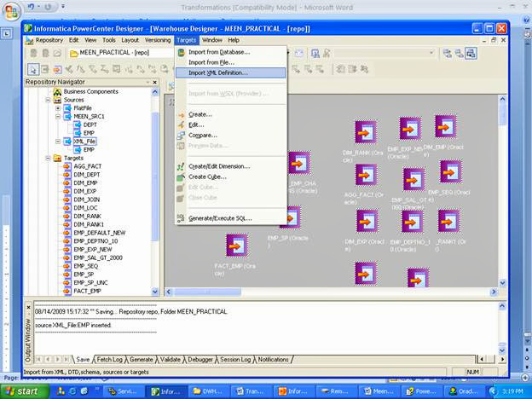The image size is (532, 399).
Task: Click the EMP_SEQ target icon in workspace
Action: [x=451, y=171]
